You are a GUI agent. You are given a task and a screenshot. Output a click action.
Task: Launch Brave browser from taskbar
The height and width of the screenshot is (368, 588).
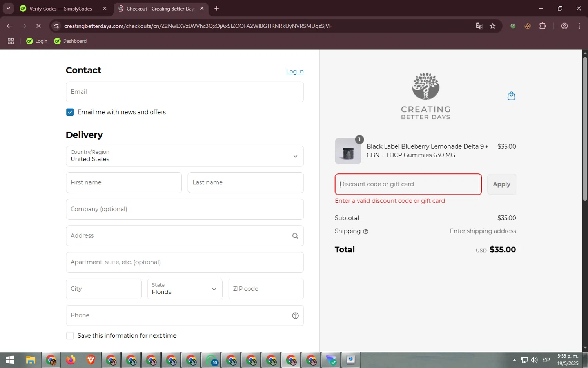[91, 360]
